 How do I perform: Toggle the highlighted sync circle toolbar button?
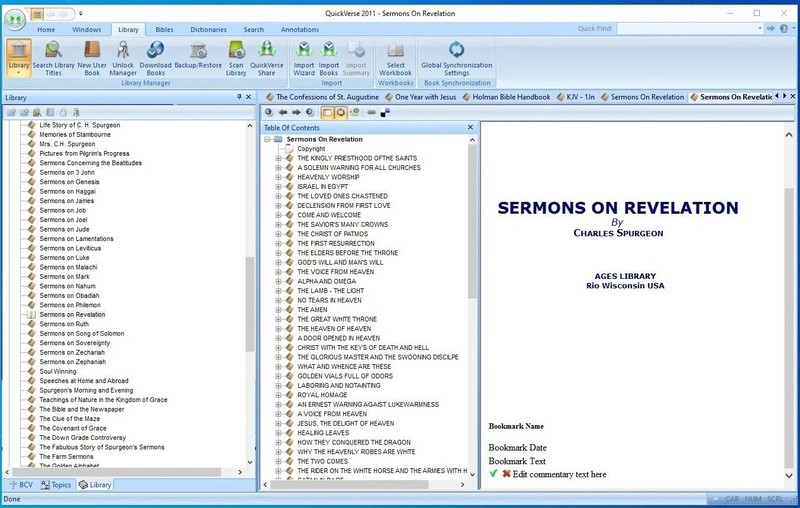pos(340,112)
